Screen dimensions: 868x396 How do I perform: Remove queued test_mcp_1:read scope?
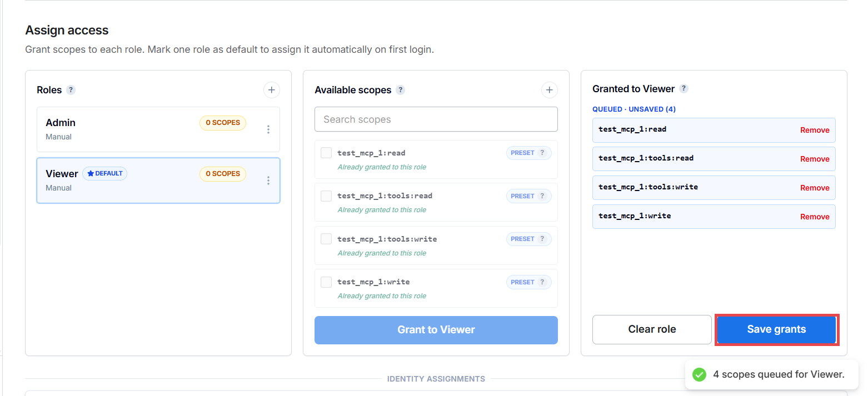pyautogui.click(x=815, y=130)
